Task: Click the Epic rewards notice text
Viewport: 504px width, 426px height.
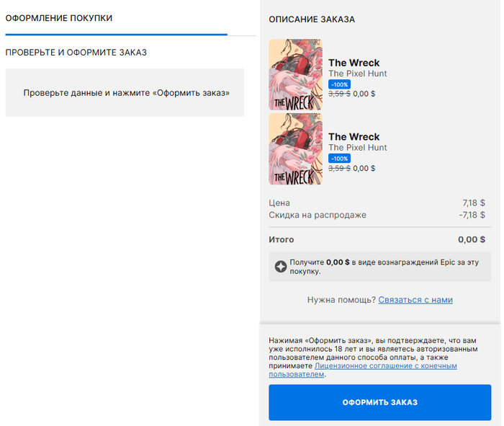Action: 384,267
